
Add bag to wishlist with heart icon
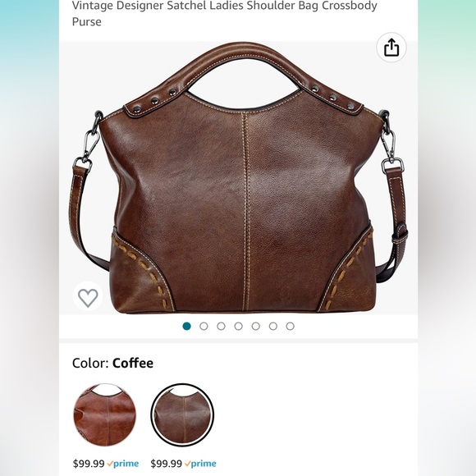click(88, 296)
